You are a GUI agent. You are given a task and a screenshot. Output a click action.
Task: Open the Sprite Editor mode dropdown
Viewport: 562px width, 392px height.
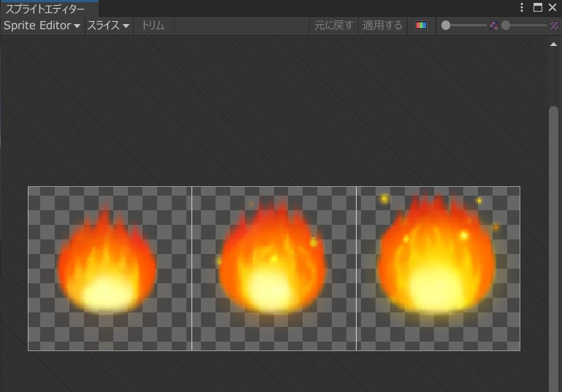tap(42, 26)
